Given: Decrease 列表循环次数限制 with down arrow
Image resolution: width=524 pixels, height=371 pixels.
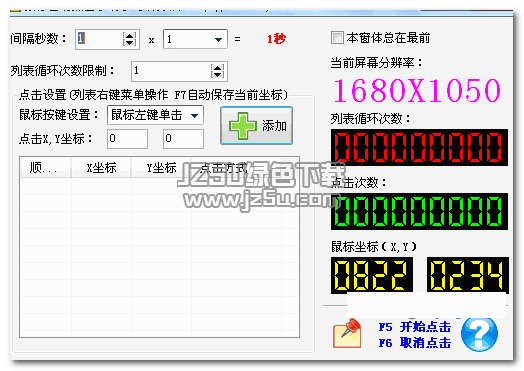Looking at the screenshot, I should pos(218,74).
